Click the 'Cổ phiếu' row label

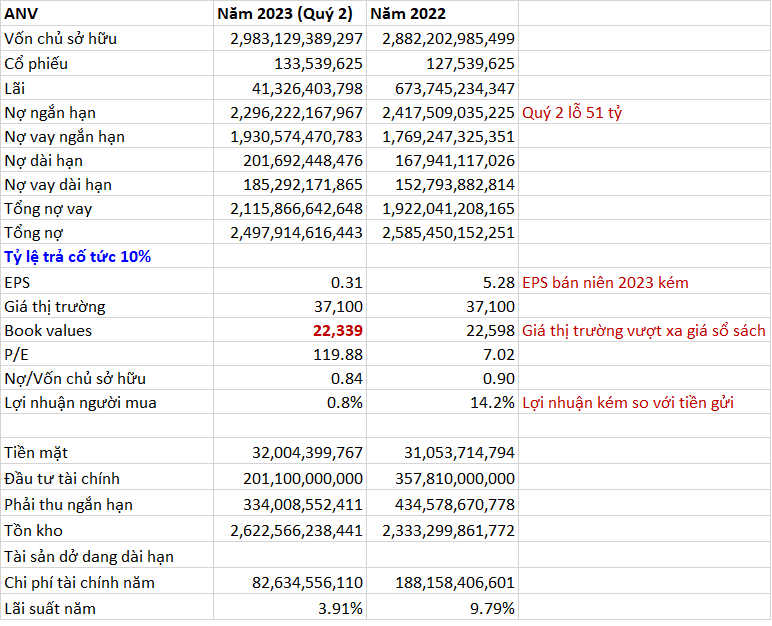coord(36,64)
